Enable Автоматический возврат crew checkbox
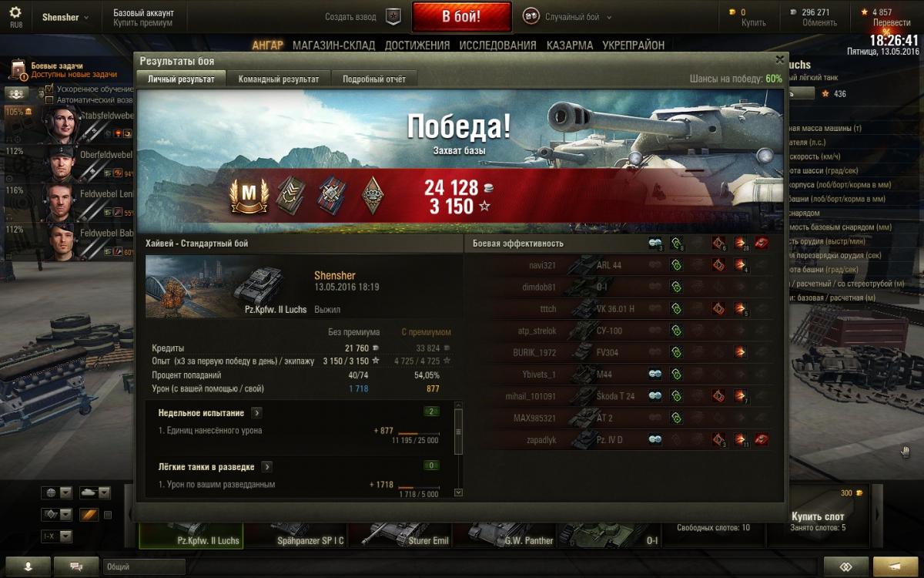The width and height of the screenshot is (924, 578). pos(50,100)
